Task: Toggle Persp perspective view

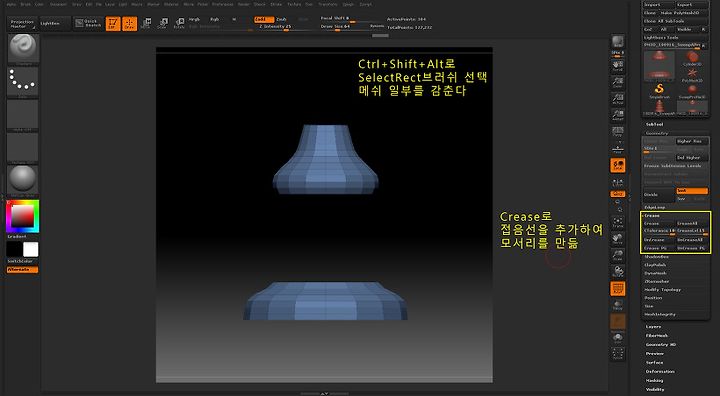Action: pos(618,131)
